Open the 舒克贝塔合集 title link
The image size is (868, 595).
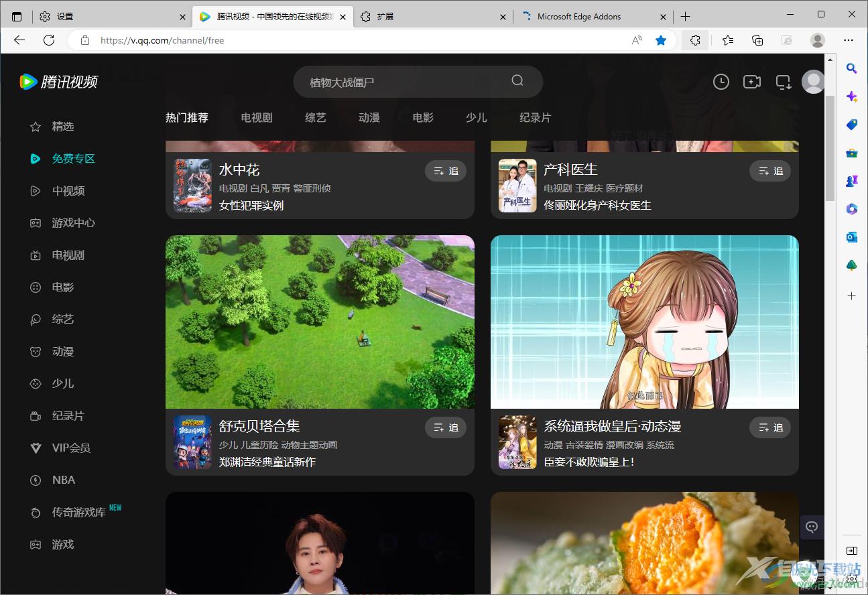click(x=259, y=426)
